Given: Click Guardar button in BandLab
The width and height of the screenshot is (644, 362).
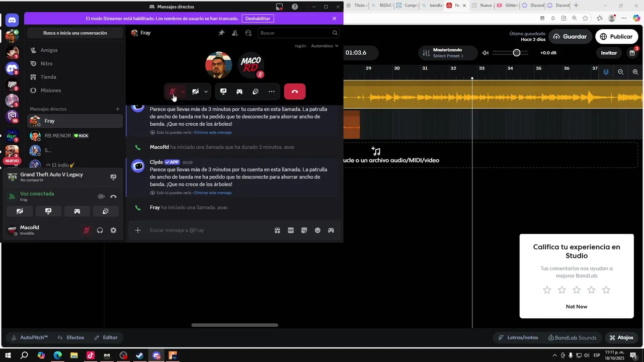Looking at the screenshot, I should tap(570, 37).
